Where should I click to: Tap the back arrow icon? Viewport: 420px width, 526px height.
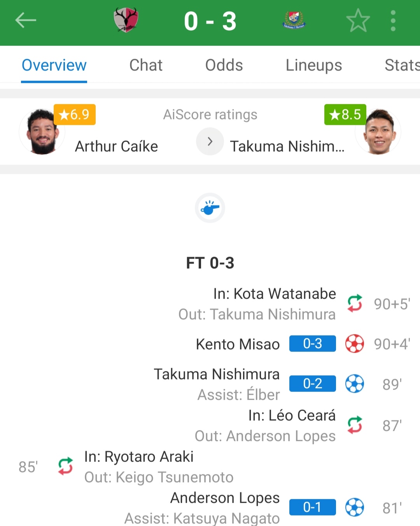point(26,21)
